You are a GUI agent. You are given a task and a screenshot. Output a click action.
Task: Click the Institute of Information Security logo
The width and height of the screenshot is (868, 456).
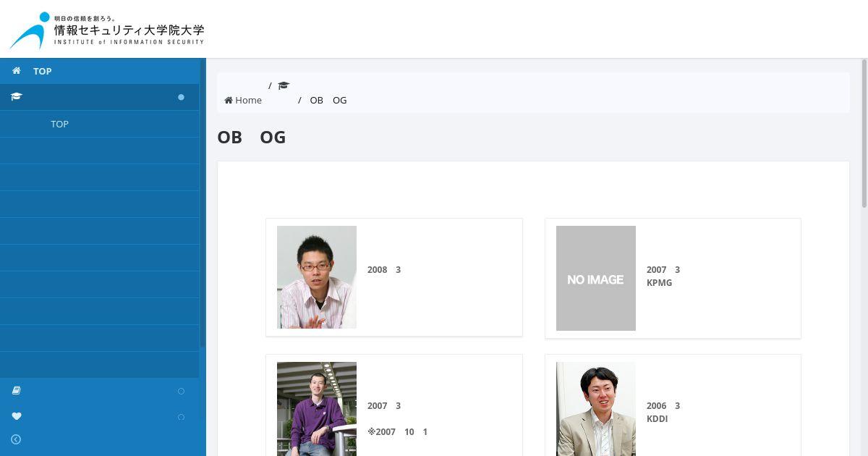click(x=107, y=30)
